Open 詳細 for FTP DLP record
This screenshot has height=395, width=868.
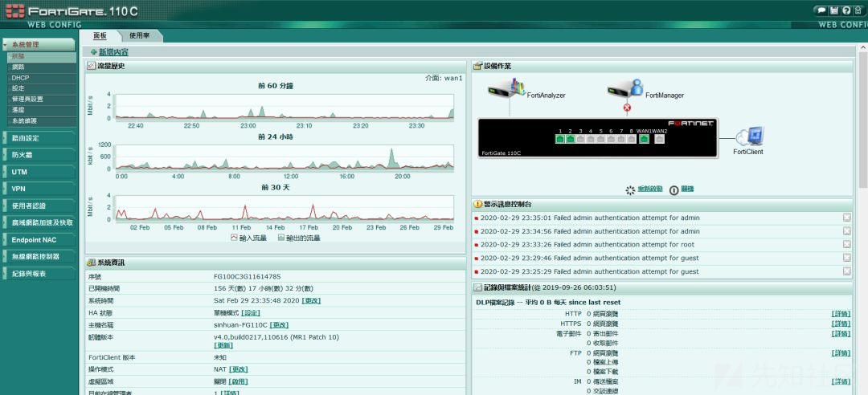point(841,353)
